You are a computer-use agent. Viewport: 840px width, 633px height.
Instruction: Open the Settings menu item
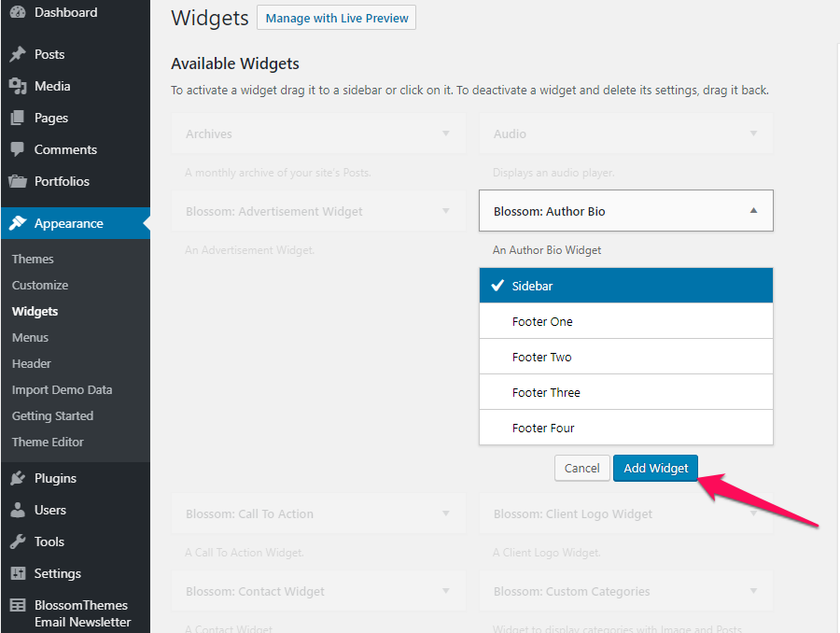[x=58, y=573]
